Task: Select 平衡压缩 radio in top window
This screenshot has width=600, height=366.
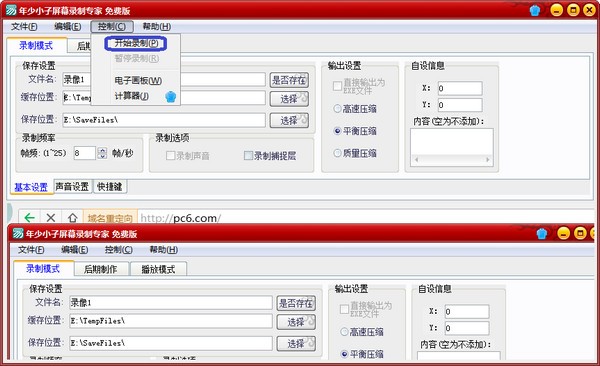Action: [337, 131]
